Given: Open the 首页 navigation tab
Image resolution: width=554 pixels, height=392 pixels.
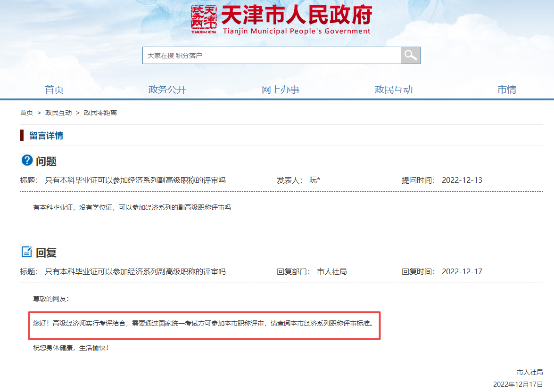Looking at the screenshot, I should 54,90.
